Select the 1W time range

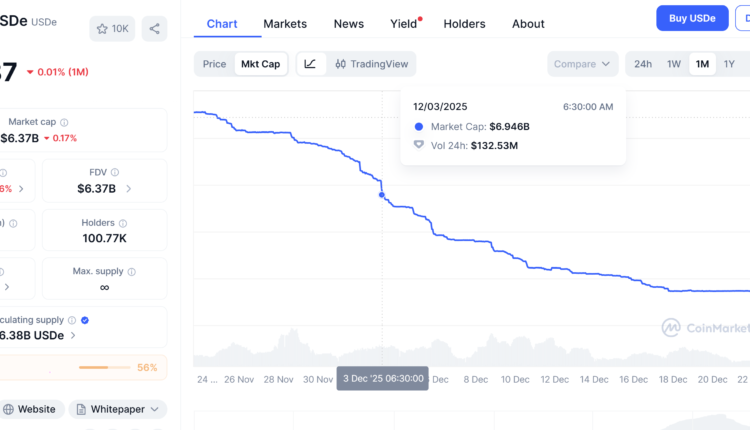tap(674, 64)
